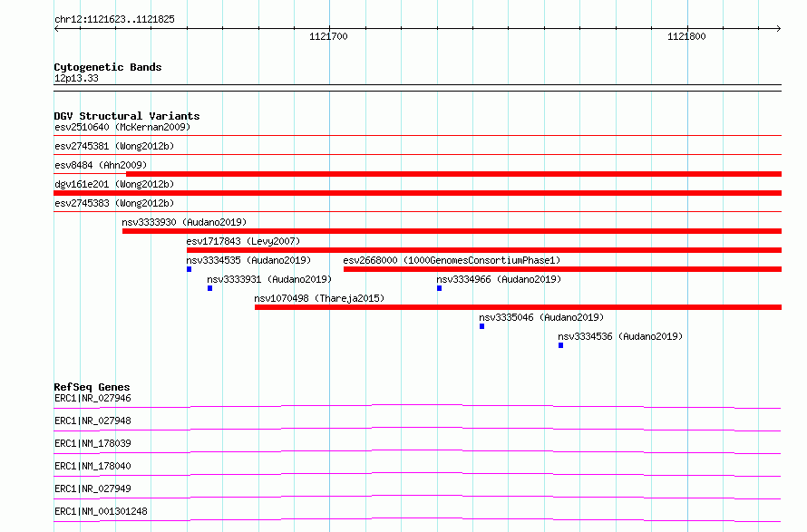This screenshot has width=807, height=532.
Task: Open variant nsv3334966 (Audano2019) label
Action: point(499,279)
